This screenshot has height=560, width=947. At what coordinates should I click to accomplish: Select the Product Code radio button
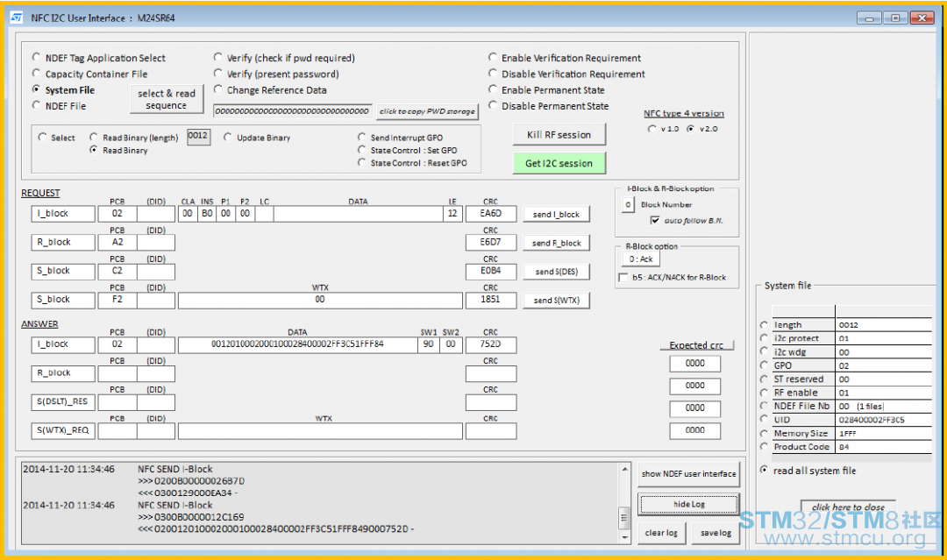click(764, 447)
